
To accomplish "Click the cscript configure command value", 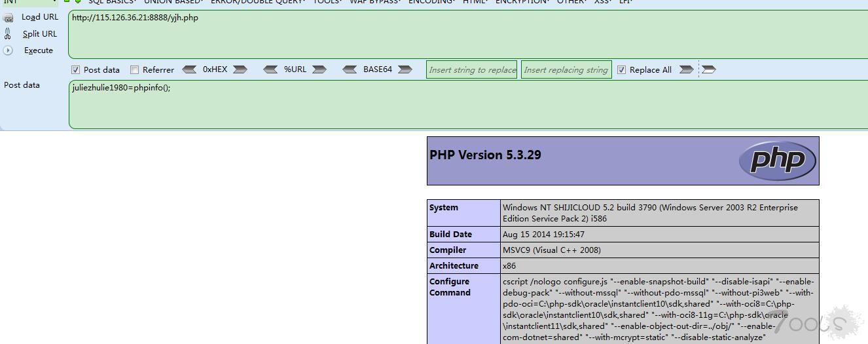I will coord(659,309).
